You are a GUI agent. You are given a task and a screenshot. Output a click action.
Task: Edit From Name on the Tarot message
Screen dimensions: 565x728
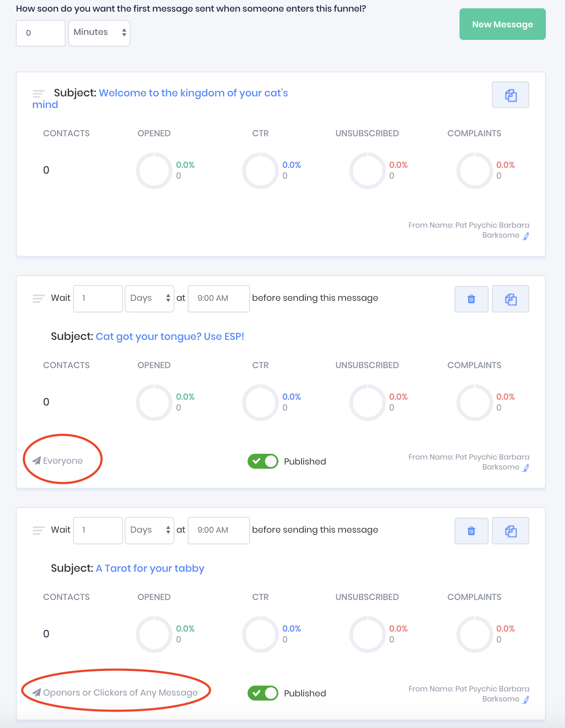pos(526,700)
